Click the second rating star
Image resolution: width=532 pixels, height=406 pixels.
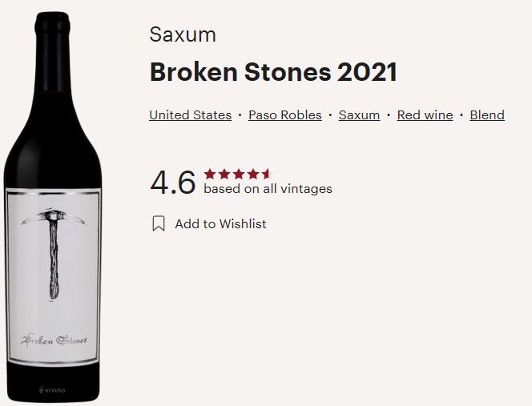coord(224,174)
